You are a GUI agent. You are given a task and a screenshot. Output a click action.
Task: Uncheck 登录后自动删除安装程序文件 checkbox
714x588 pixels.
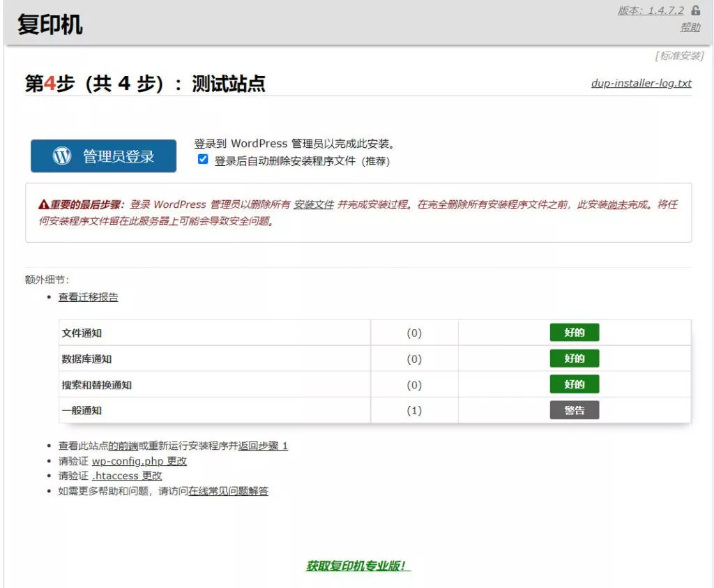[x=203, y=159]
